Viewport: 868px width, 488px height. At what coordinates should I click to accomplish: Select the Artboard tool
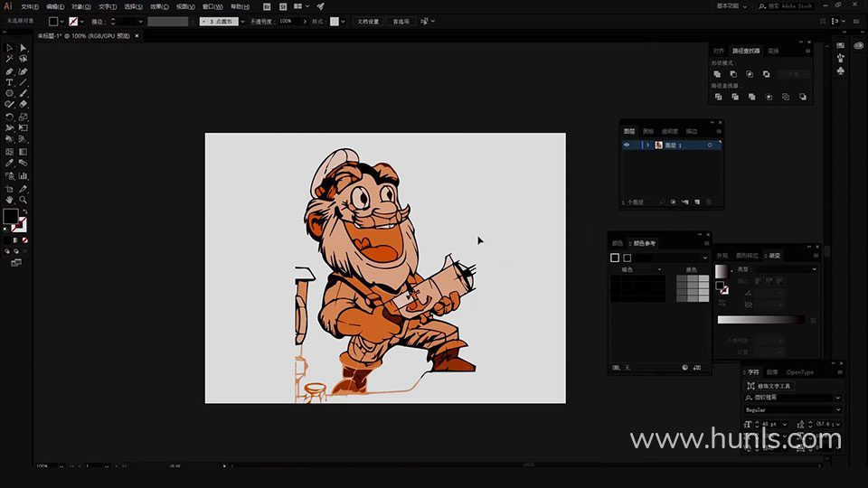pos(9,189)
